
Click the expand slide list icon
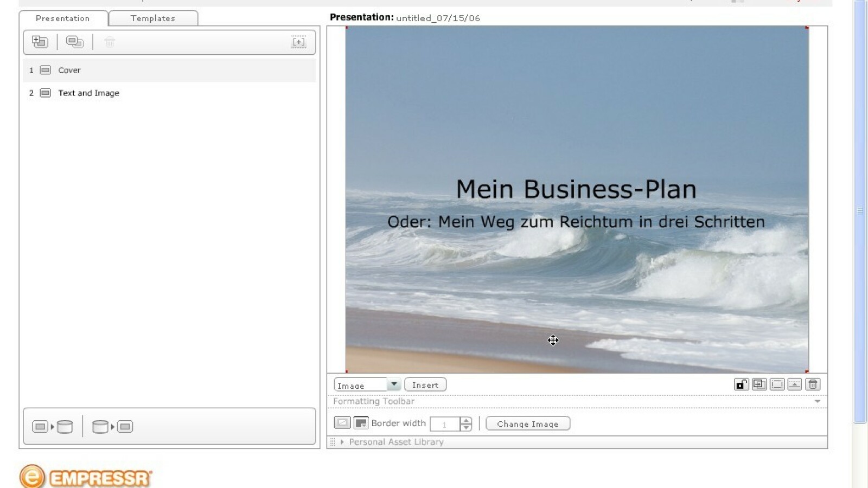(298, 42)
